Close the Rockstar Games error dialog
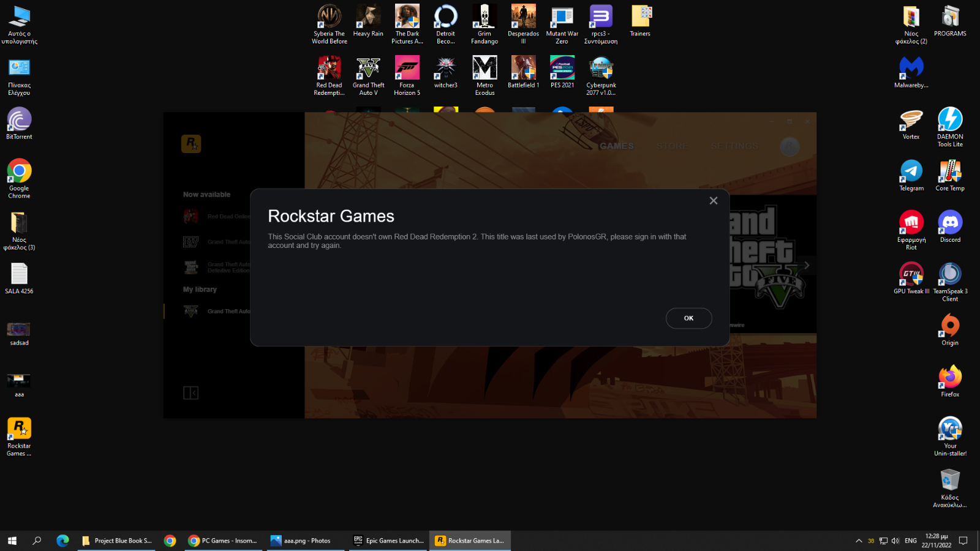 [x=714, y=201]
